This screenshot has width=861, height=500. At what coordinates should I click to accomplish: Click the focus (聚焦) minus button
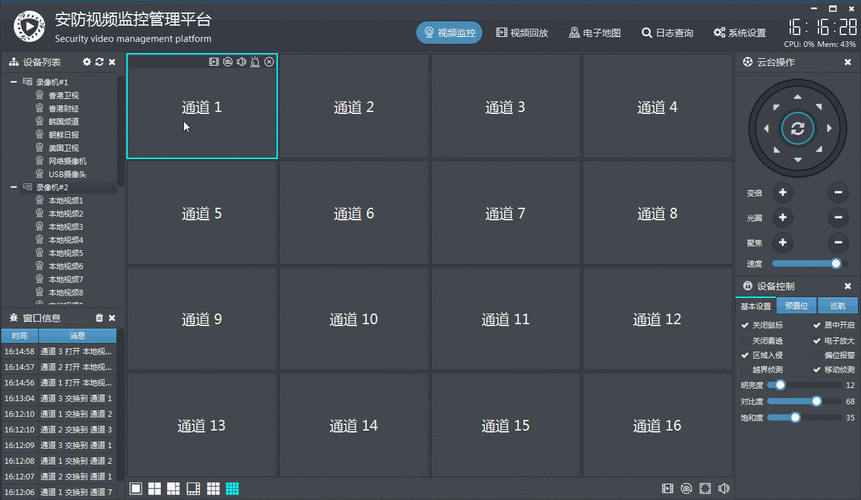[837, 242]
